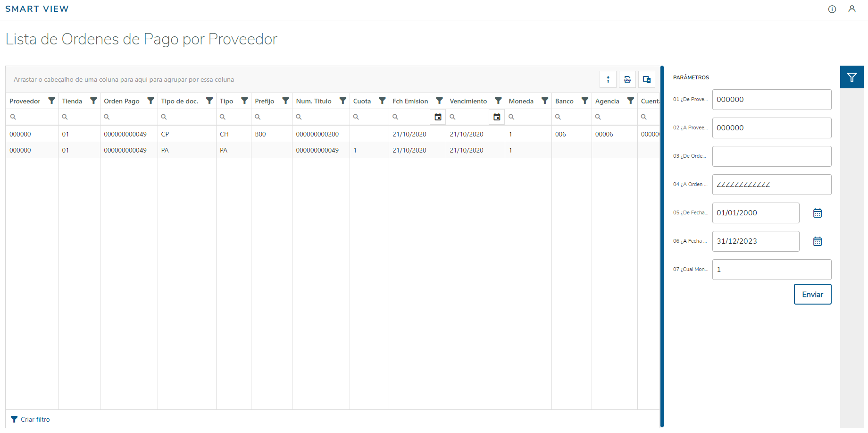Sort by Num. Titulo column header
Screen dimensions: 868x433
pyautogui.click(x=314, y=101)
